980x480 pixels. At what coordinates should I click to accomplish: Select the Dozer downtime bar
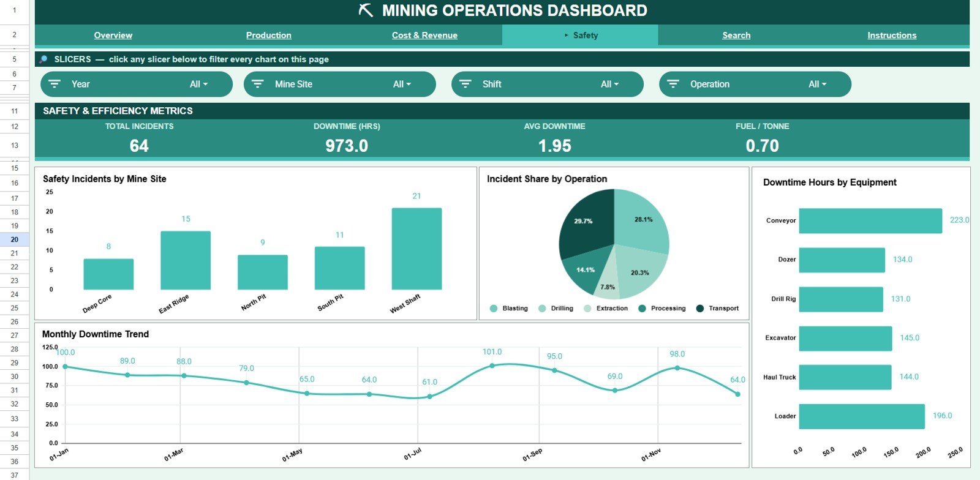point(842,260)
